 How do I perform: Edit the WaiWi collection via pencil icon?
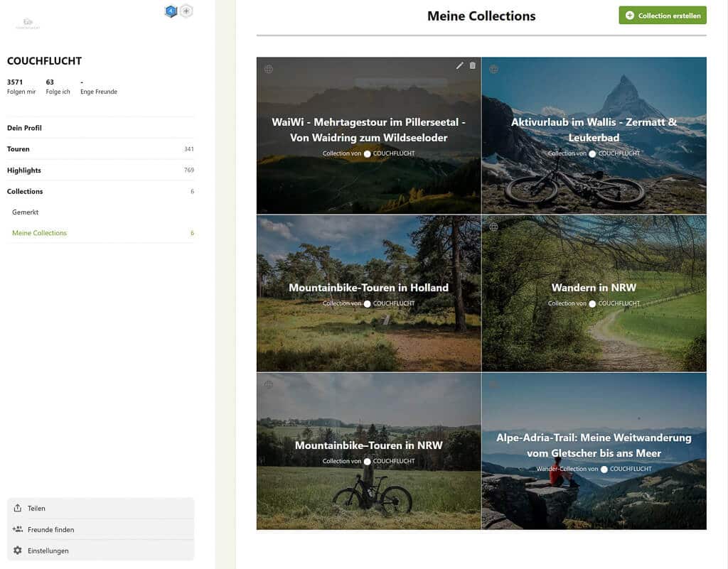point(460,65)
